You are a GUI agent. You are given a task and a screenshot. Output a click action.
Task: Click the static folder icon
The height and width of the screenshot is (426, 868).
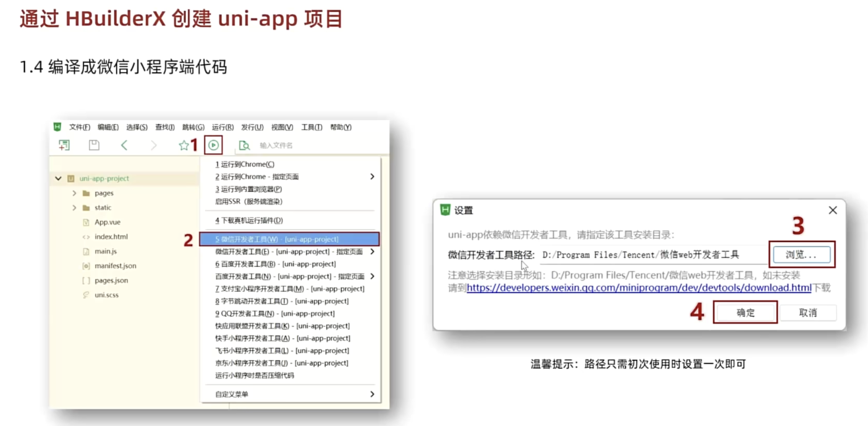86,208
